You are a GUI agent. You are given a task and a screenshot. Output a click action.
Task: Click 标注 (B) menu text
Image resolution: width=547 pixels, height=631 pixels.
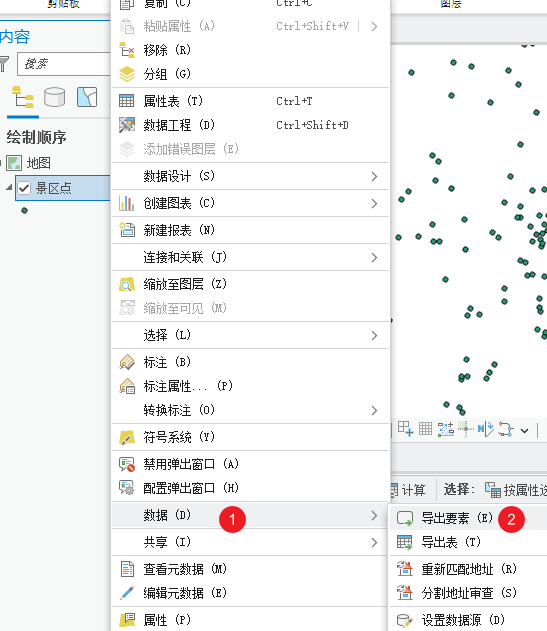[x=167, y=362]
